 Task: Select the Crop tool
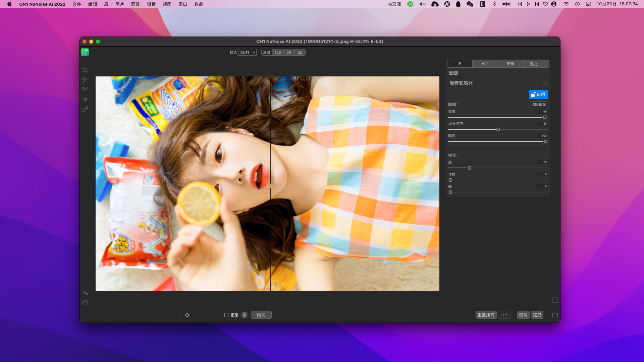tap(85, 70)
